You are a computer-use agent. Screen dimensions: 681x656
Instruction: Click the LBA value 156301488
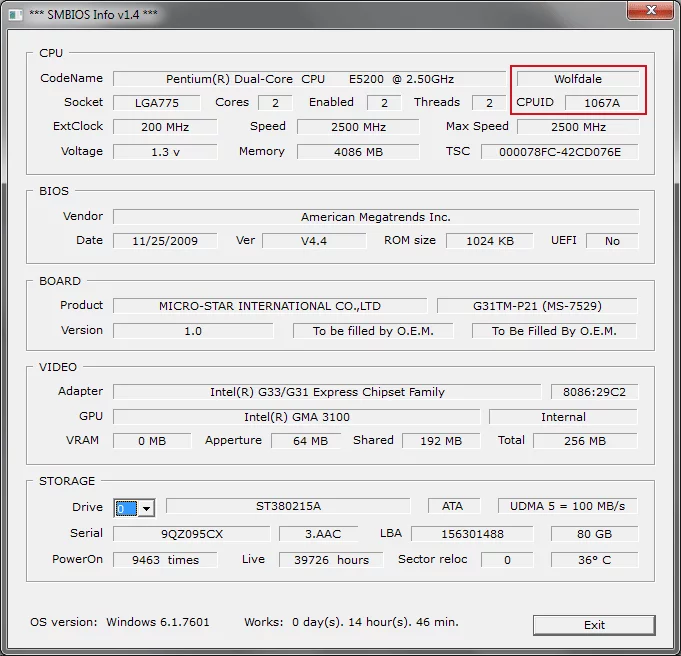[472, 534]
